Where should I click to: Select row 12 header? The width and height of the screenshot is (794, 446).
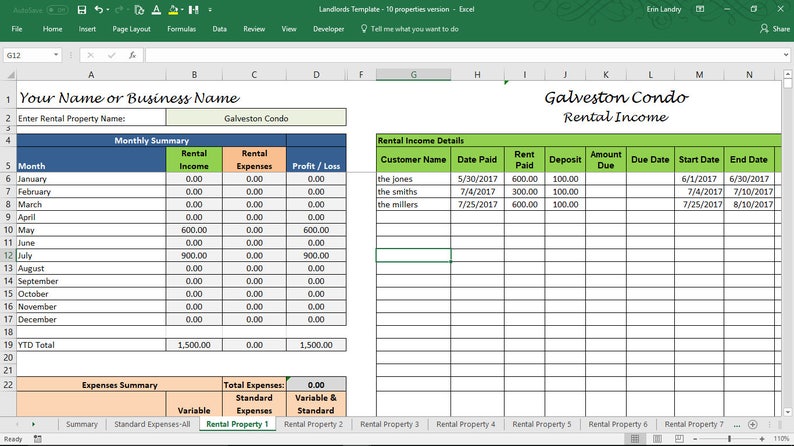point(8,256)
